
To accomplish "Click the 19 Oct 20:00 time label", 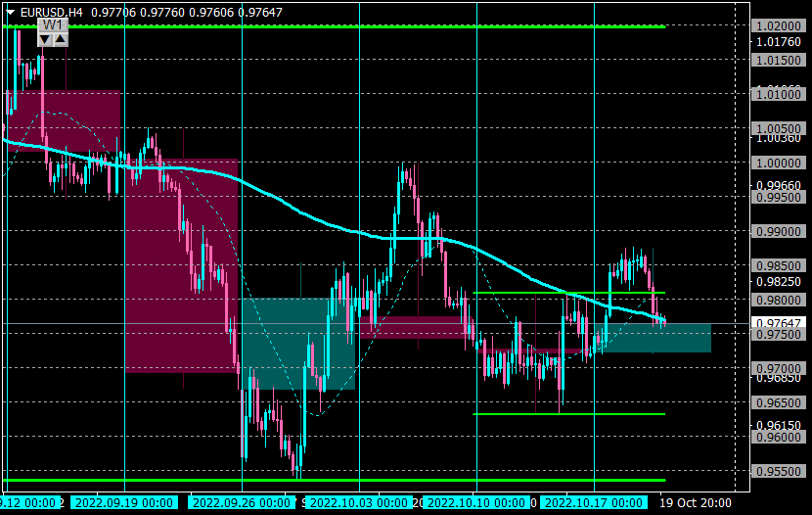I will 695,502.
